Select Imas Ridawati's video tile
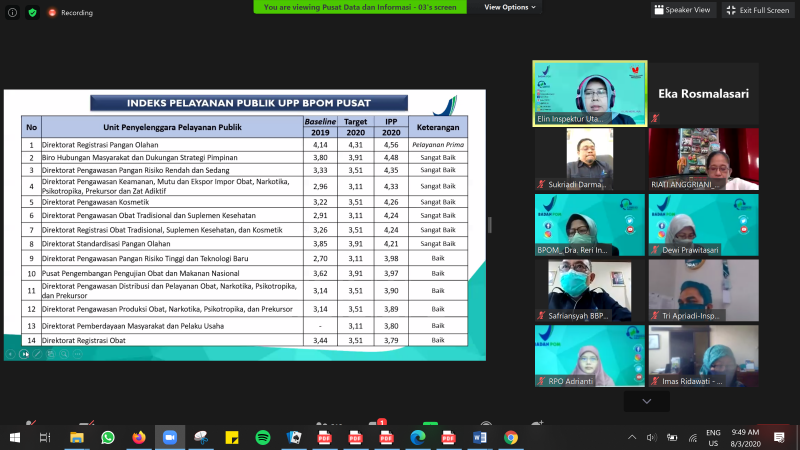This screenshot has height=450, width=800. click(704, 356)
